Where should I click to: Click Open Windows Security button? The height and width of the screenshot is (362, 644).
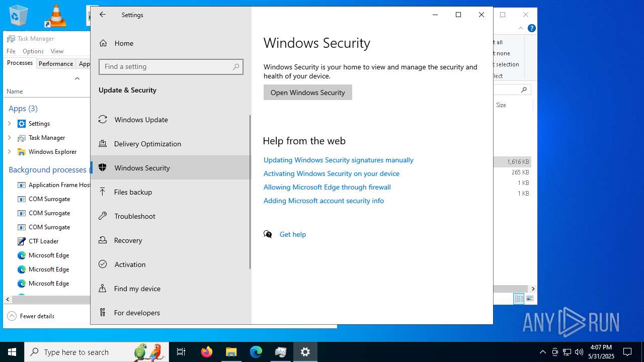tap(308, 93)
